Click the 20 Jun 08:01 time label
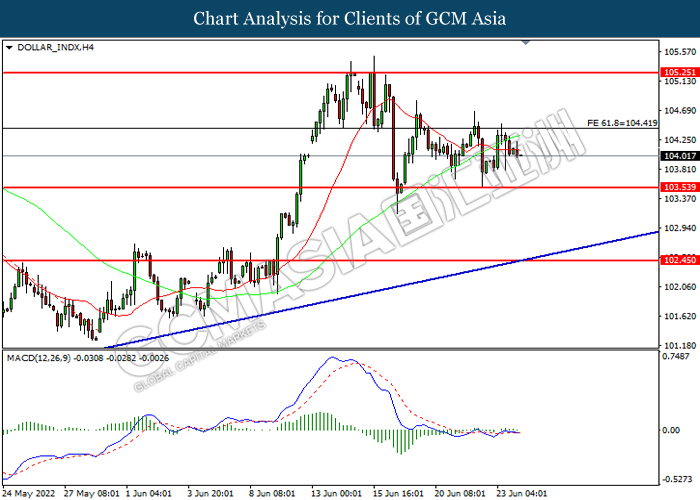 point(460,493)
